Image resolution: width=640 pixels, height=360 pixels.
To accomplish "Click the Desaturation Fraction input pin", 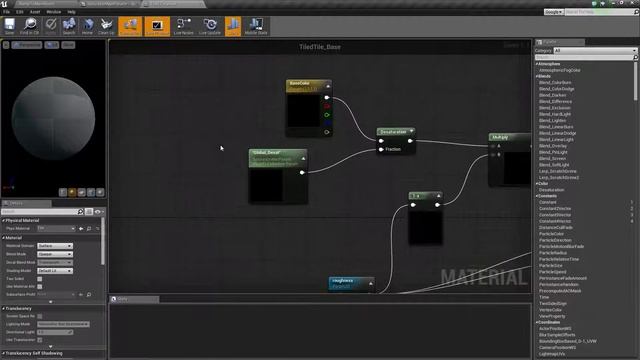I will tap(381, 149).
